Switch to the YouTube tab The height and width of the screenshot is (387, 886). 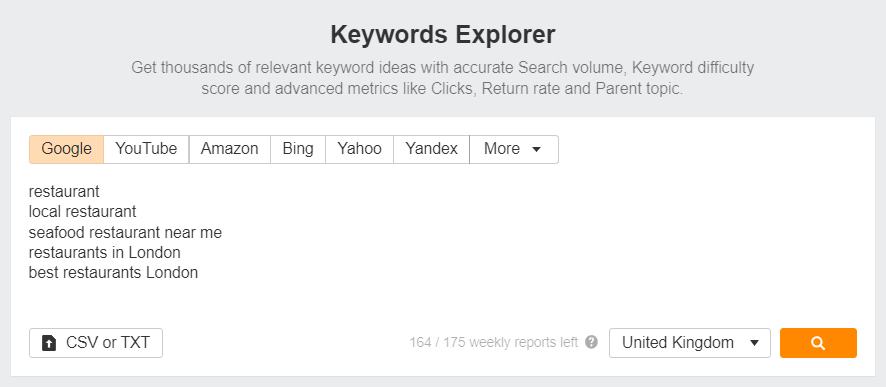pos(146,149)
